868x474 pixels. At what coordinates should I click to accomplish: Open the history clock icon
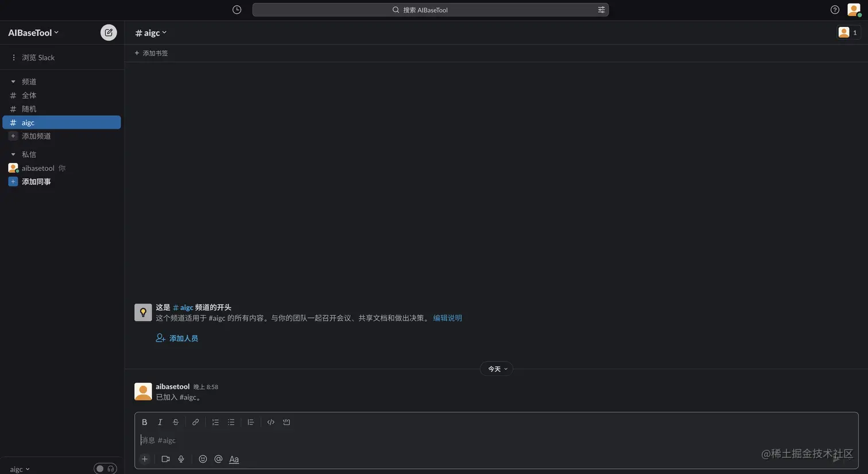[237, 10]
